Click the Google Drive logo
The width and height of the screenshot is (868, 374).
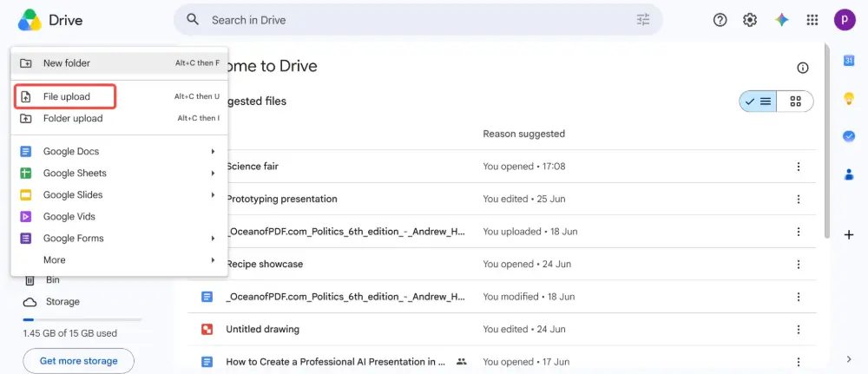click(x=30, y=21)
